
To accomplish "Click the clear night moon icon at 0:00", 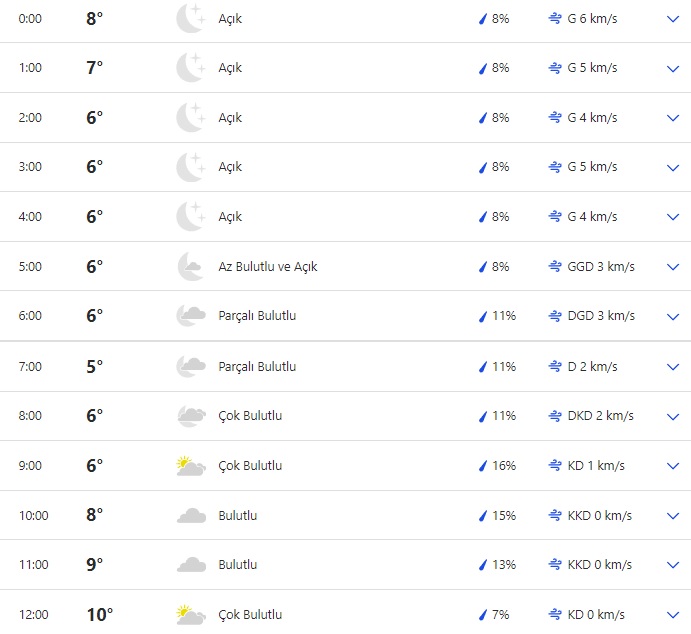I will 190,19.
